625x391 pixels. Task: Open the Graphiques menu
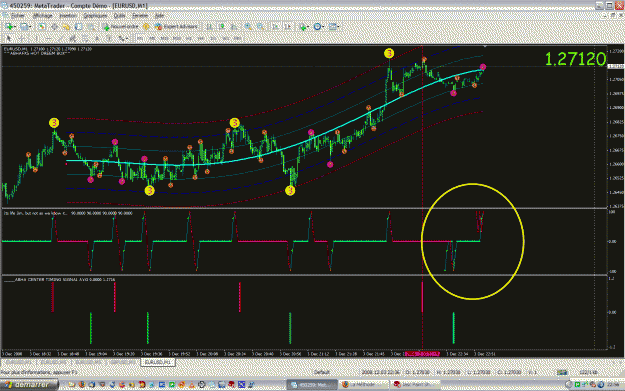95,16
